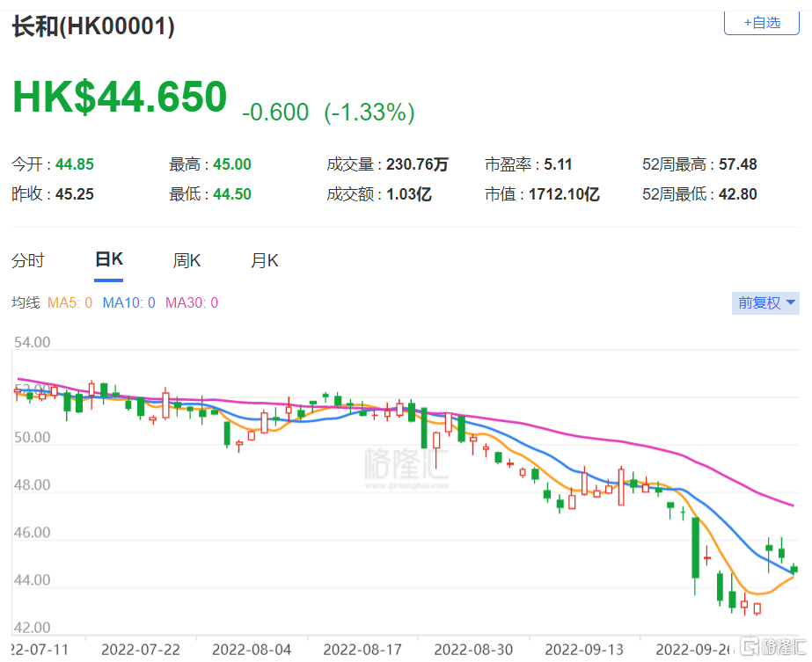Click the 2022-08-04 date axis label
812x662 pixels.
pos(252,650)
